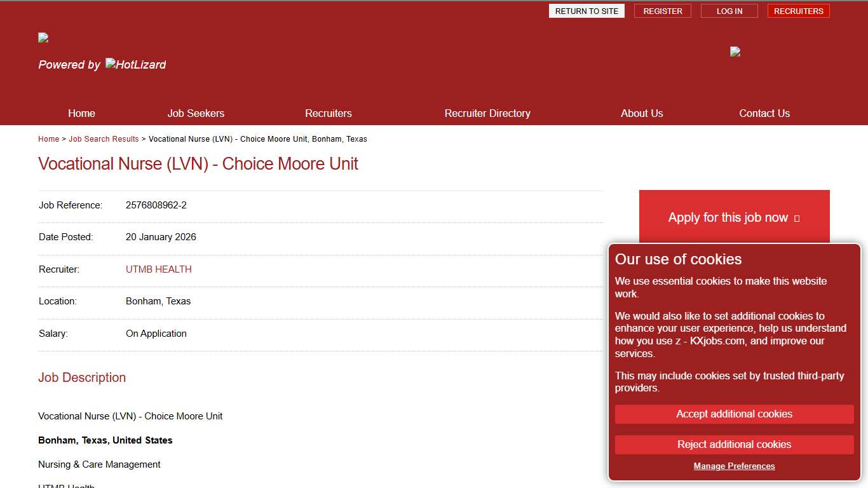Screen dimensions: 868x488
Task: Open the Job Search Results breadcrumb link
Action: coord(104,139)
